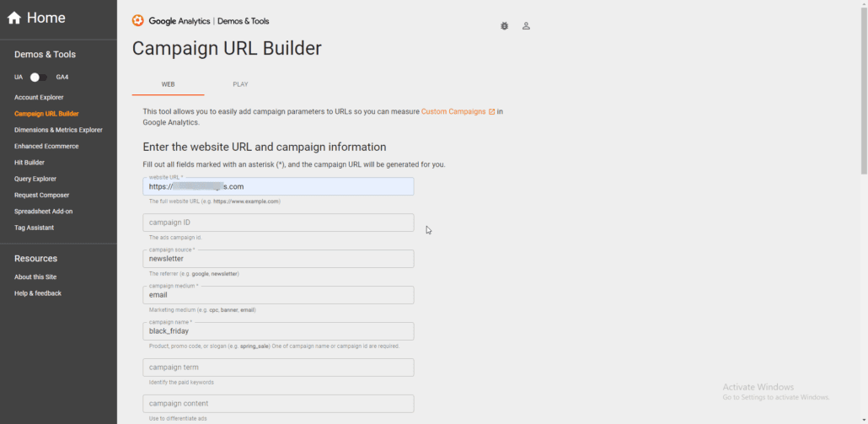Click external link icon beside Custom Campaigns

491,111
